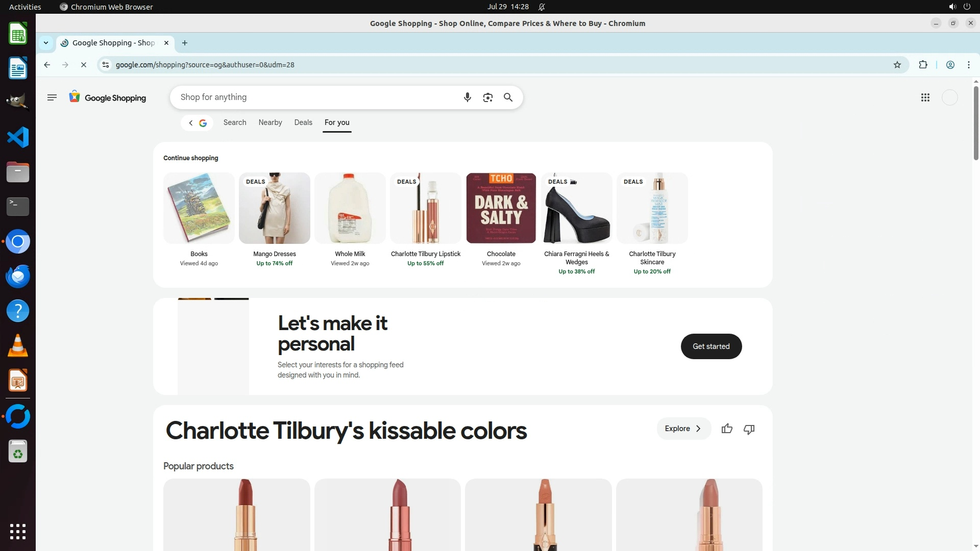Bookmark this page with star icon
Image resolution: width=980 pixels, height=551 pixels.
click(x=897, y=65)
